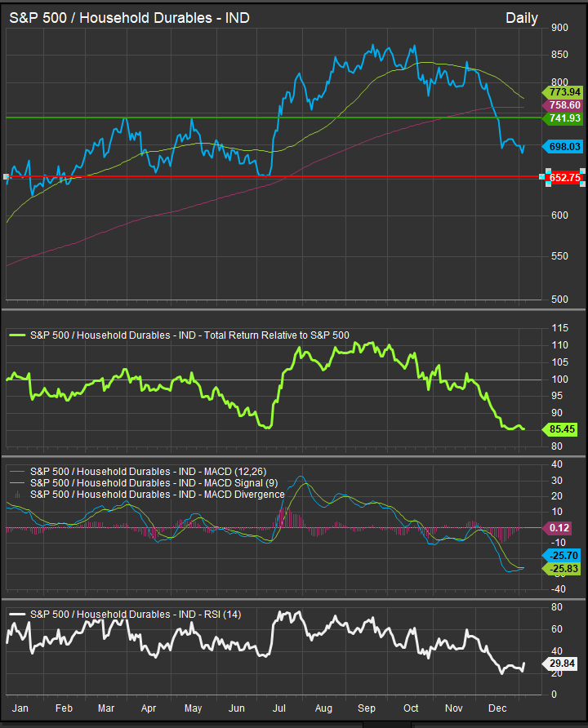
Task: Click the green relative return legend swatch
Action: coord(17,335)
